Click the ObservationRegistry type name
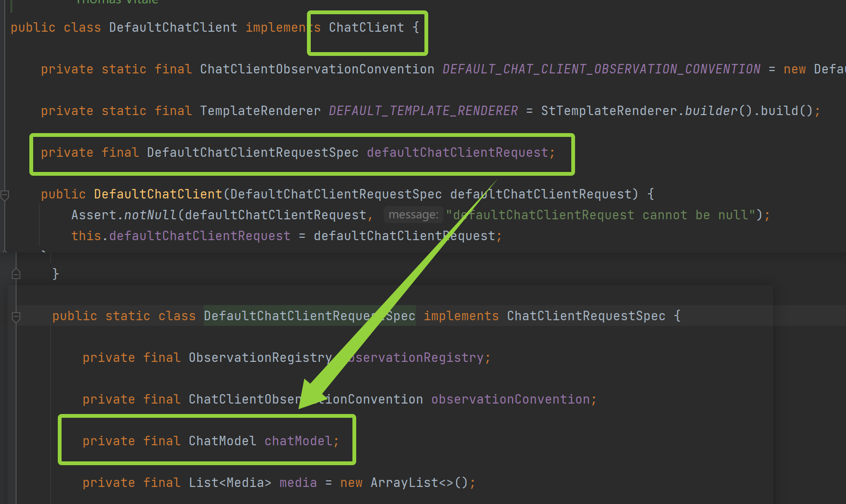This screenshot has height=504, width=846. tap(260, 358)
